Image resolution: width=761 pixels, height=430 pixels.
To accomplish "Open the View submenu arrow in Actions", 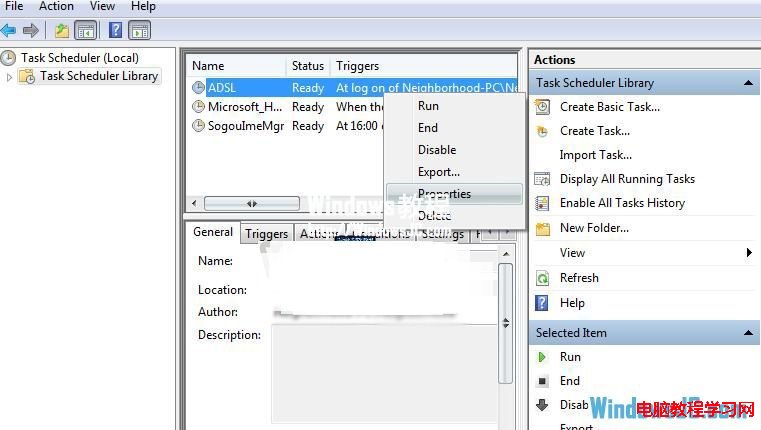I will coord(749,253).
